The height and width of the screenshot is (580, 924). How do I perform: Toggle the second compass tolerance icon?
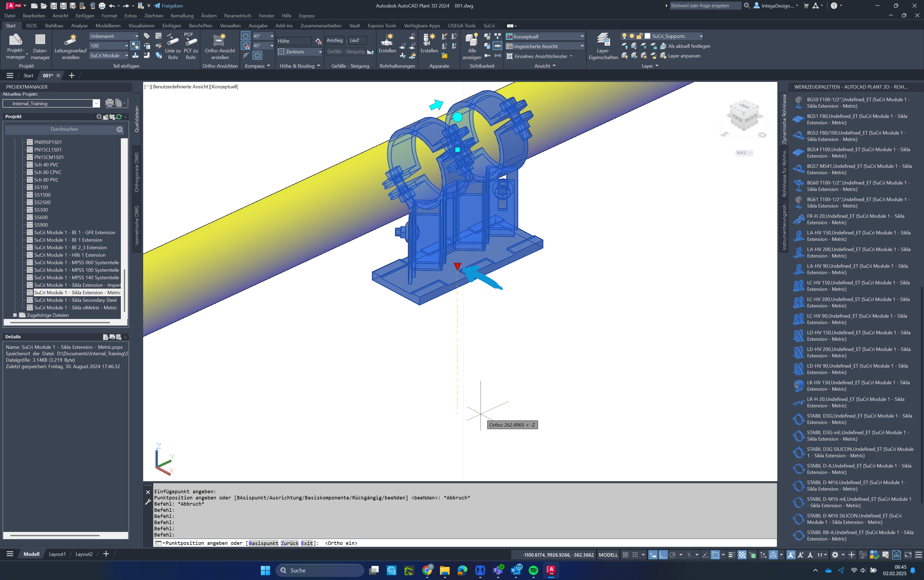pyautogui.click(x=246, y=46)
